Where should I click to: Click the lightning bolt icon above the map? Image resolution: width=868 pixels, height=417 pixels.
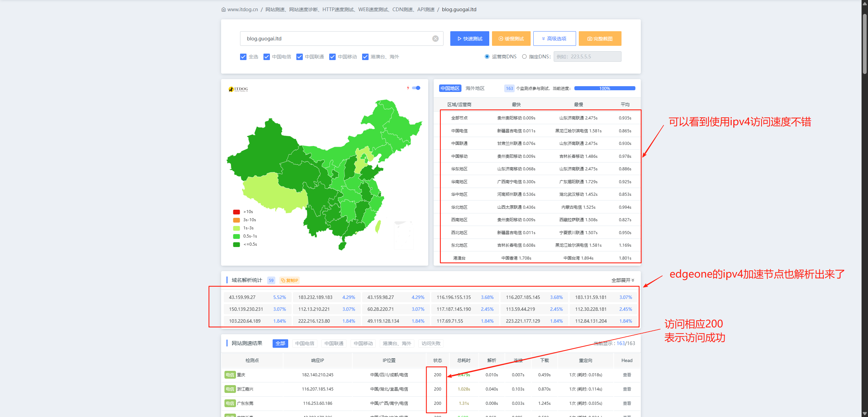[408, 88]
